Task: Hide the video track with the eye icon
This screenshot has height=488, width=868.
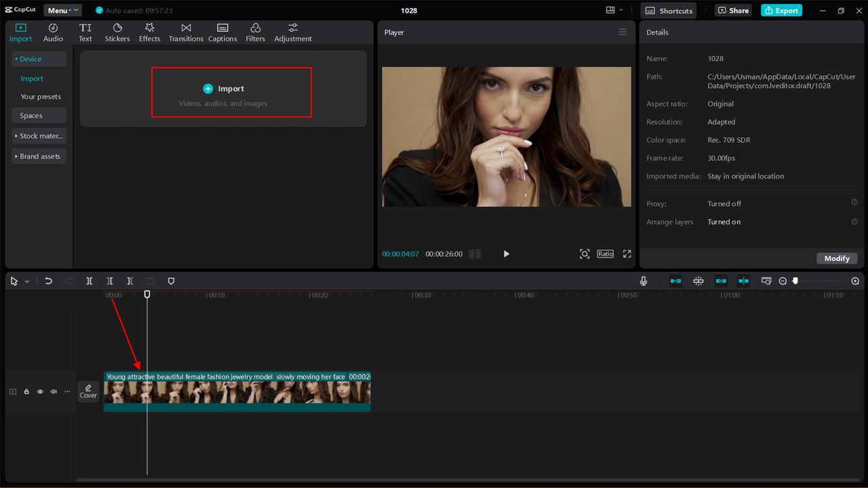Action: coord(40,391)
